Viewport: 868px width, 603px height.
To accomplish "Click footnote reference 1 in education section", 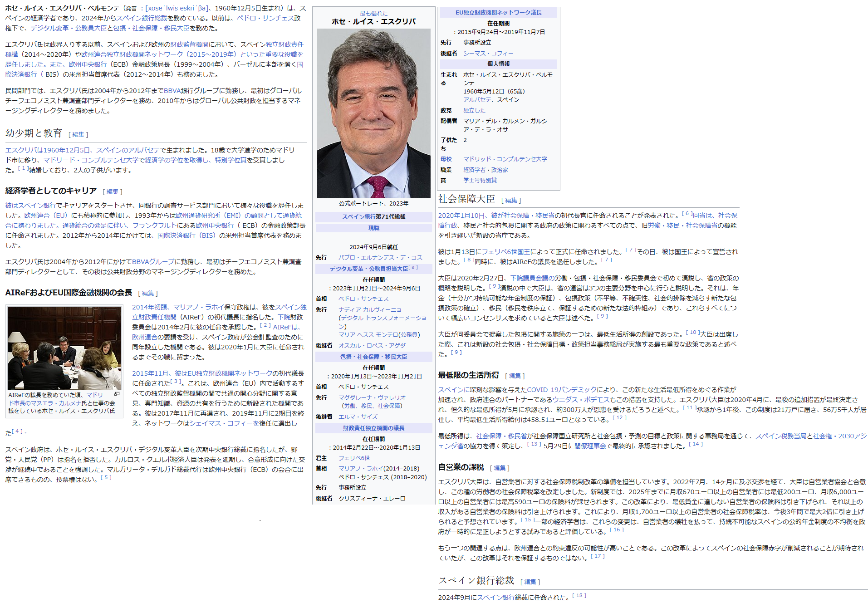I will [23, 168].
